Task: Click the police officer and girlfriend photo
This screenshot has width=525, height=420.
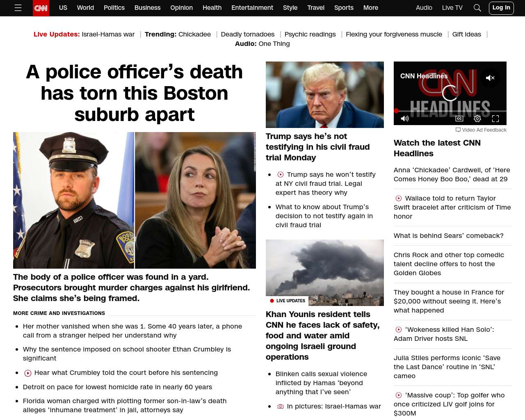Action: coord(135,200)
